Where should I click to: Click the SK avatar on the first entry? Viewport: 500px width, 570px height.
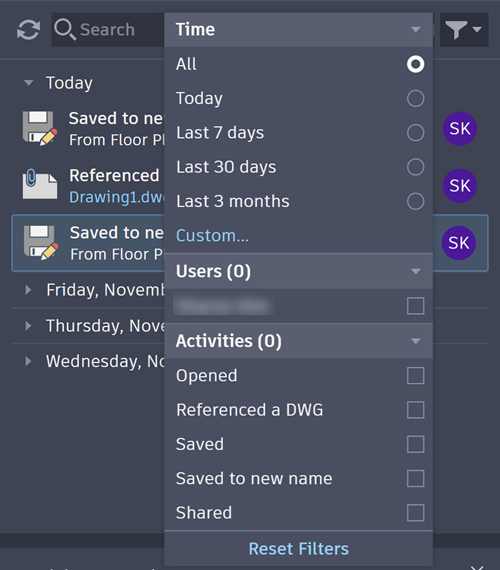pos(460,129)
